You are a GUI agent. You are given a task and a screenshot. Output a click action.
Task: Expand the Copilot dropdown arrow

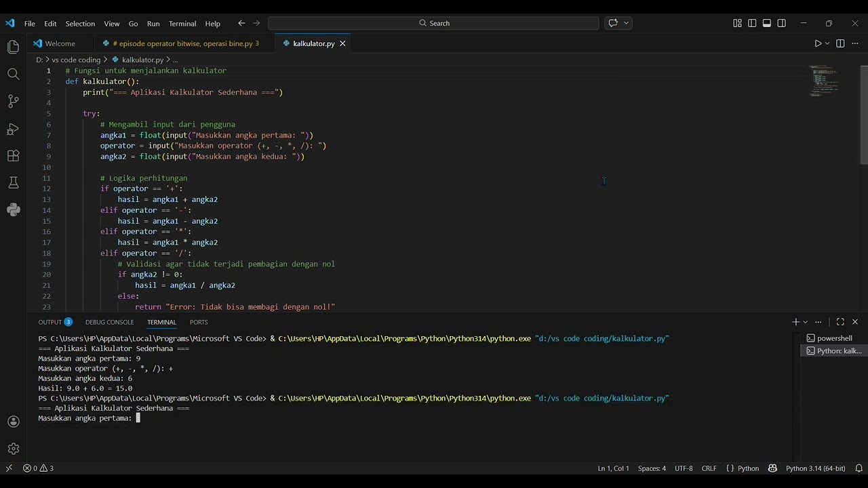coord(627,23)
